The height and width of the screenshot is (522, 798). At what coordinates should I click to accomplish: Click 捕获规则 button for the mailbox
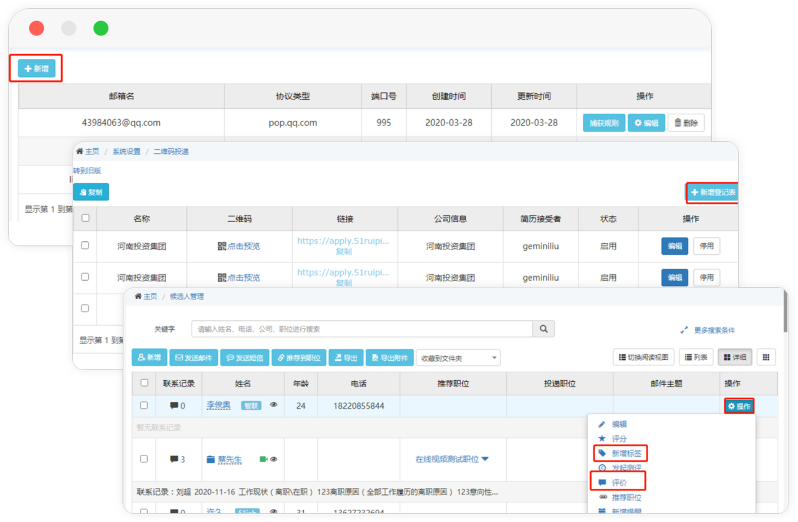[x=603, y=123]
